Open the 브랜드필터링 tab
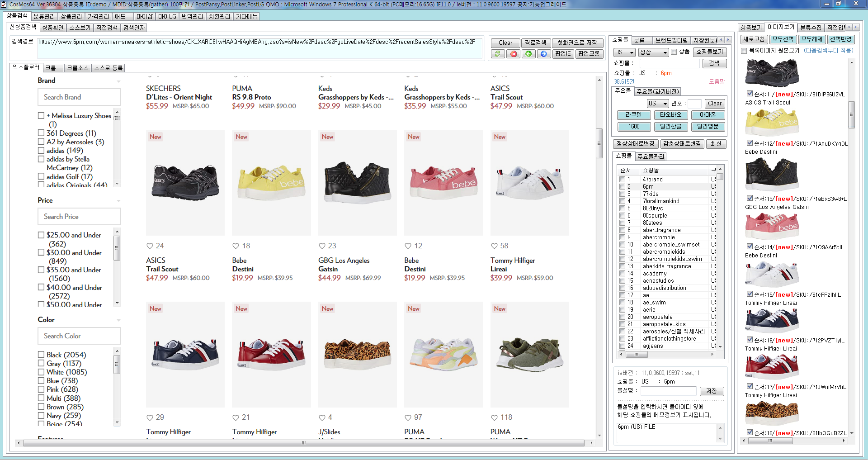The image size is (868, 460). [672, 40]
